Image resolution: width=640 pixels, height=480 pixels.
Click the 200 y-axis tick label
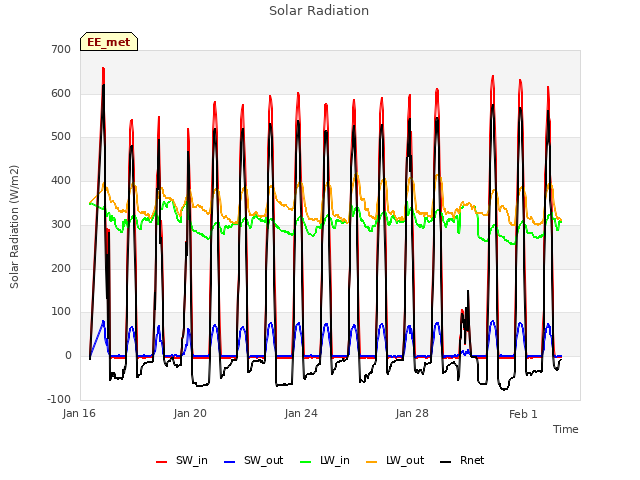61,268
